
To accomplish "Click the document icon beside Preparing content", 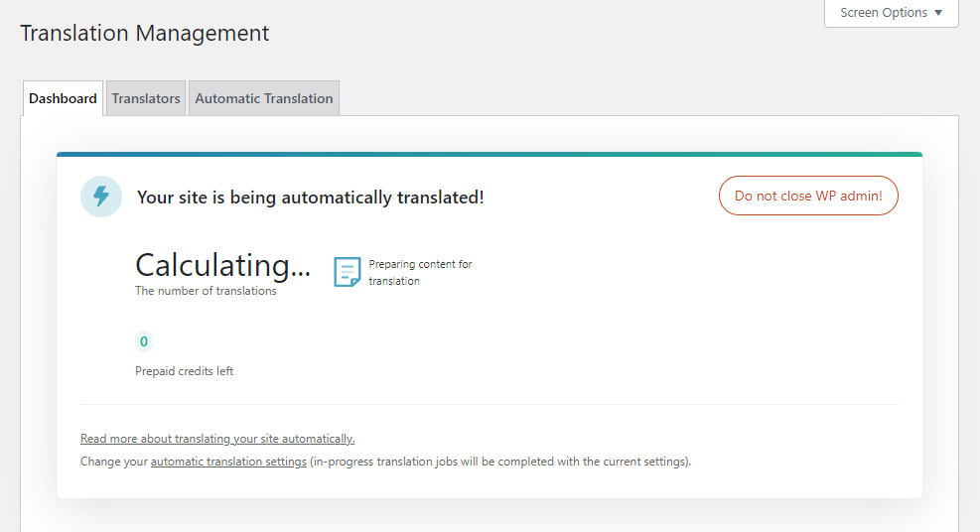I will click(347, 272).
